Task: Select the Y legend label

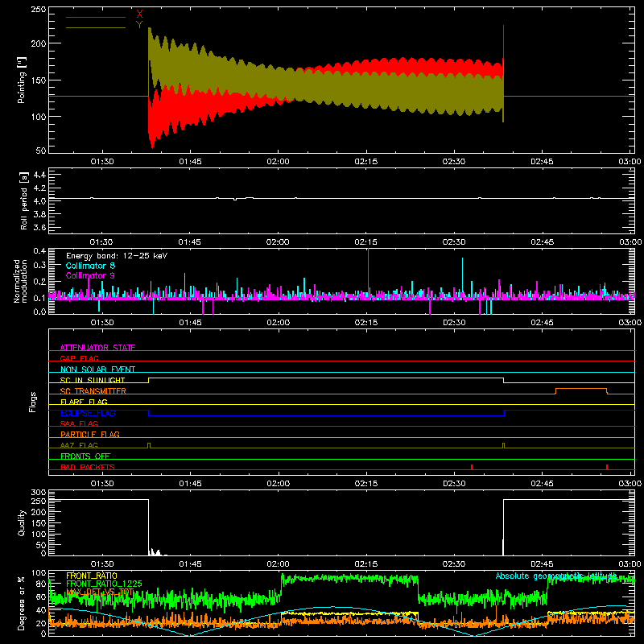Action: click(139, 25)
